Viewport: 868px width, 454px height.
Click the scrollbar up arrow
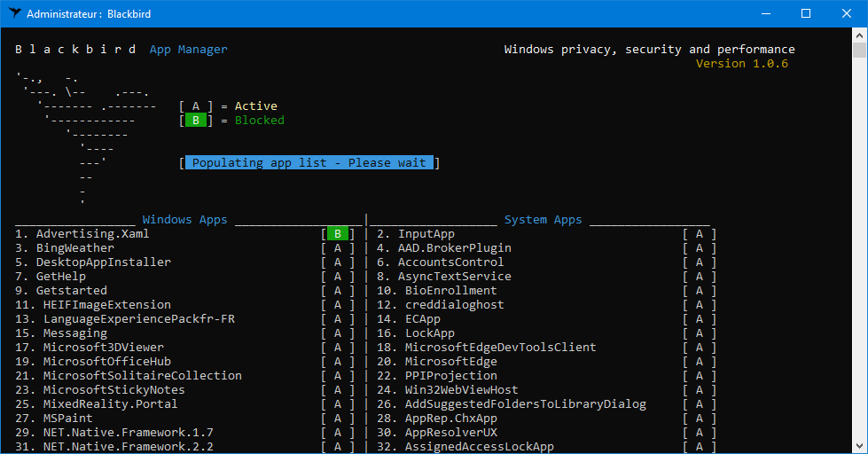[x=859, y=35]
